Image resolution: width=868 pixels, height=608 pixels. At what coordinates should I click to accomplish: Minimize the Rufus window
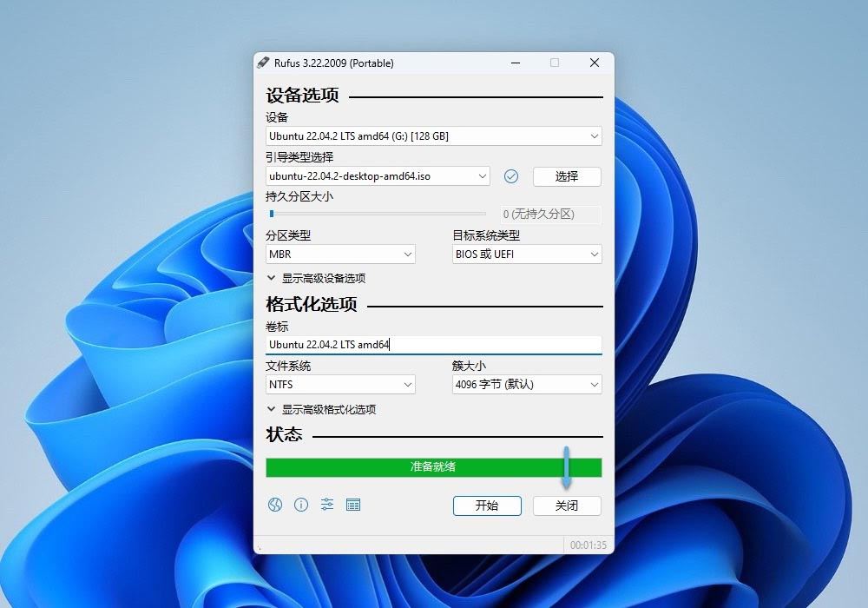(x=515, y=63)
